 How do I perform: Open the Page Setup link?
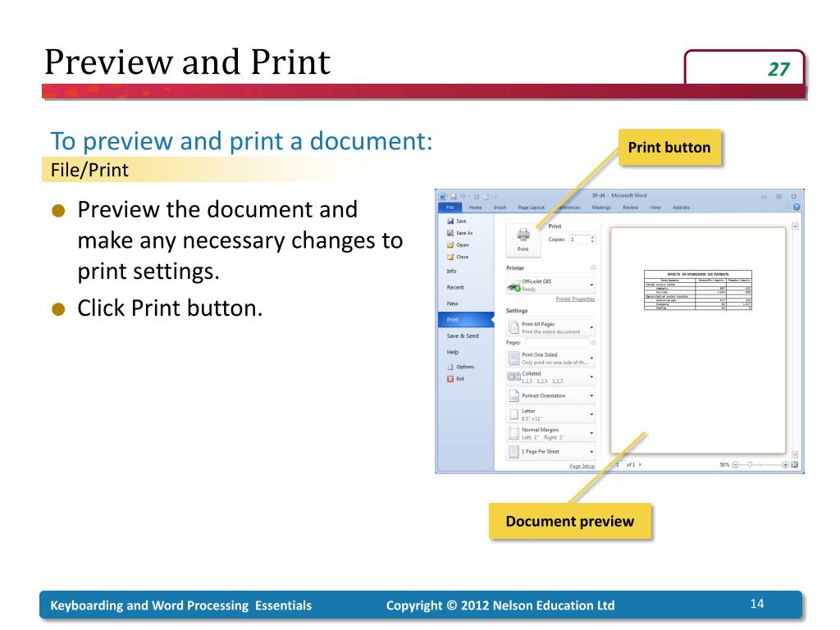pyautogui.click(x=582, y=466)
